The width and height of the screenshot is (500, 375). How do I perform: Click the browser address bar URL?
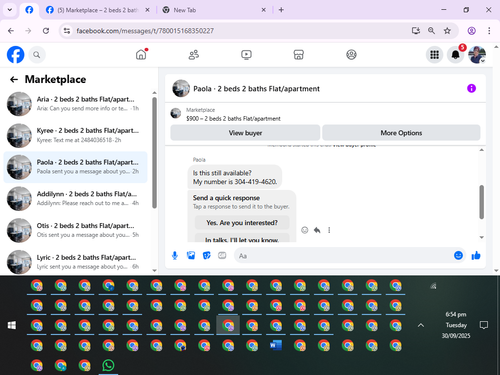tap(145, 31)
